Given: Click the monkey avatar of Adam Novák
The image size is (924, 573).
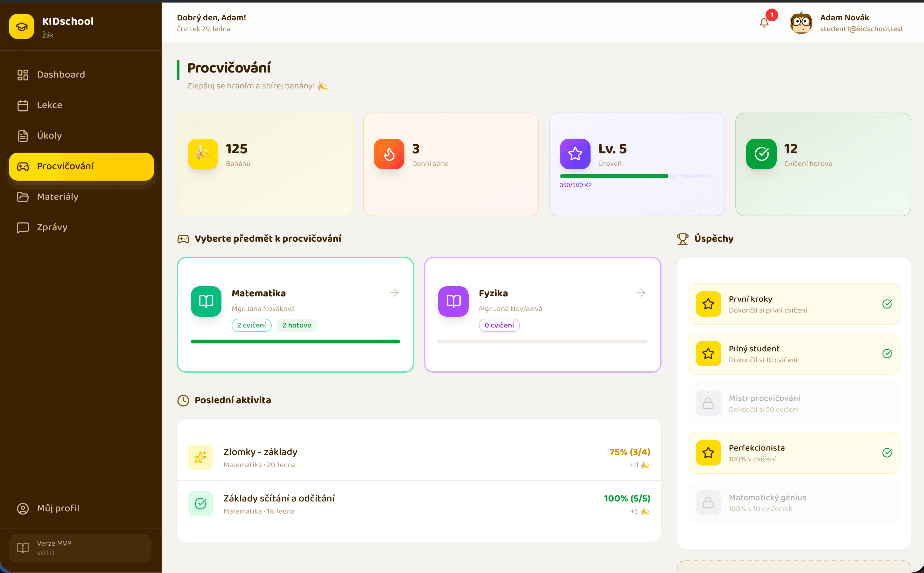Looking at the screenshot, I should point(801,23).
